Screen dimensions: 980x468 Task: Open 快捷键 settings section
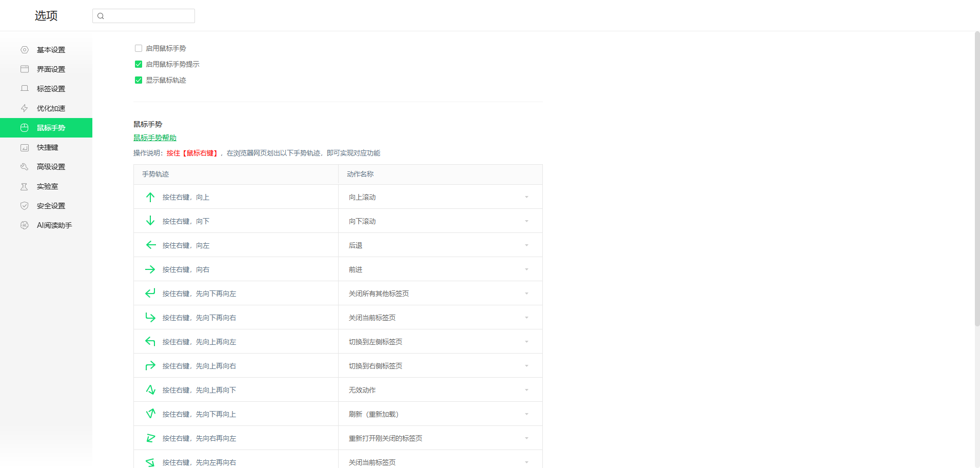click(46, 147)
